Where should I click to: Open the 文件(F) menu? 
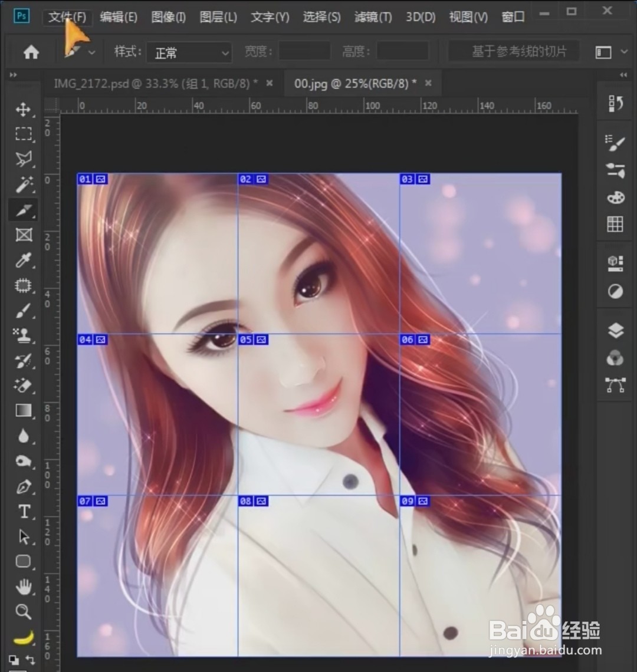[67, 17]
